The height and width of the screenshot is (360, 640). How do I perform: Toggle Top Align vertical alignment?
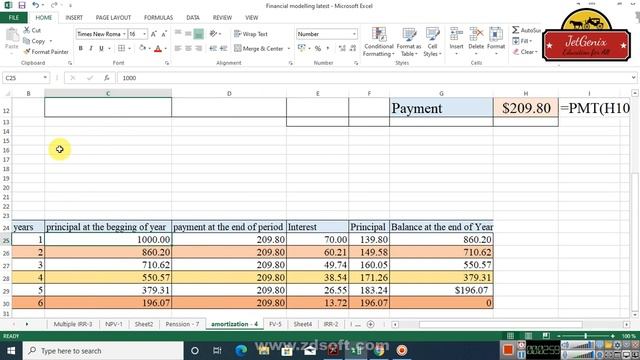pyautogui.click(x=178, y=34)
